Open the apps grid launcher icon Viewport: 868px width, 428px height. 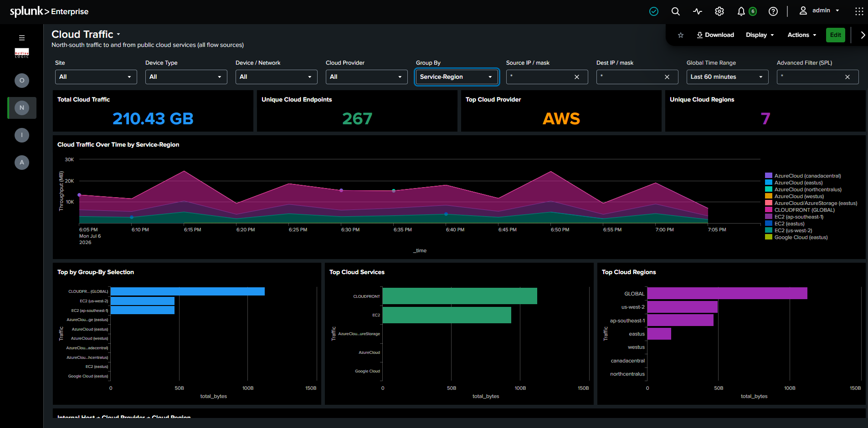click(859, 11)
